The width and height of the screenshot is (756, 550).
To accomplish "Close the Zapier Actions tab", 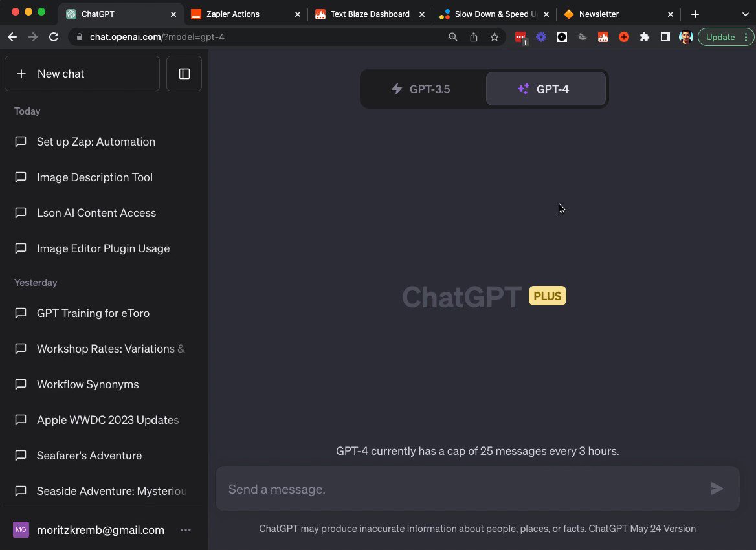I will [x=298, y=14].
